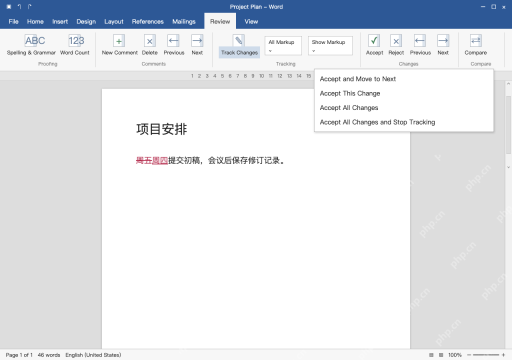The width and height of the screenshot is (512, 360).
Task: Choose Accept and Move to Next
Action: [404, 79]
